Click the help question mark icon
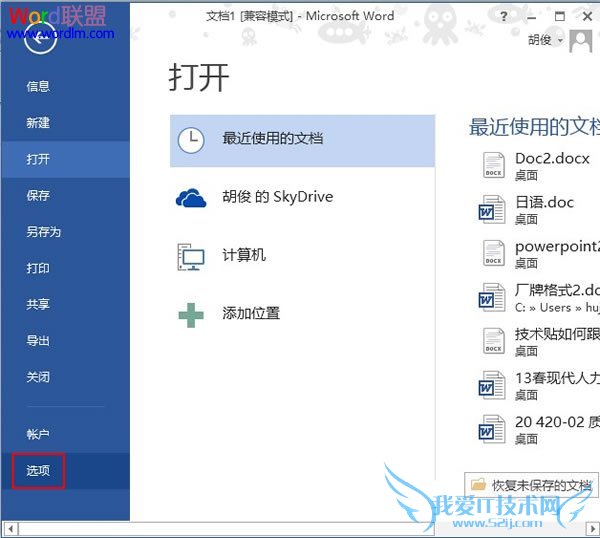Image resolution: width=600 pixels, height=538 pixels. [504, 16]
